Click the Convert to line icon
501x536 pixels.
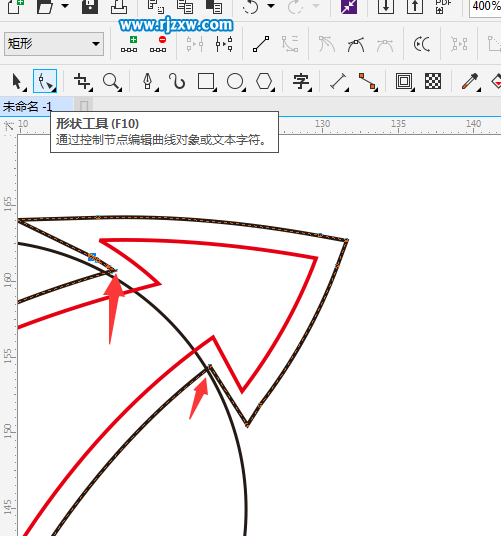[261, 44]
